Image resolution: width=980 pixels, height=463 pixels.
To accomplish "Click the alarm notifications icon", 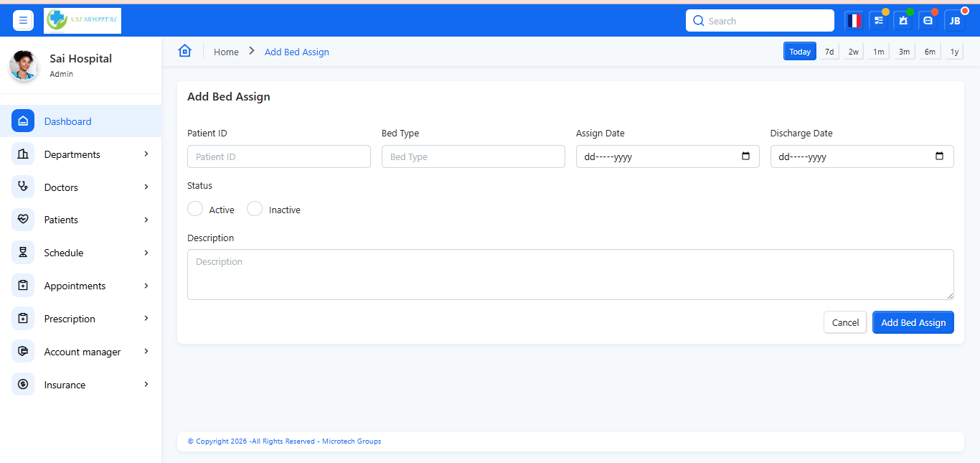I will pyautogui.click(x=903, y=21).
